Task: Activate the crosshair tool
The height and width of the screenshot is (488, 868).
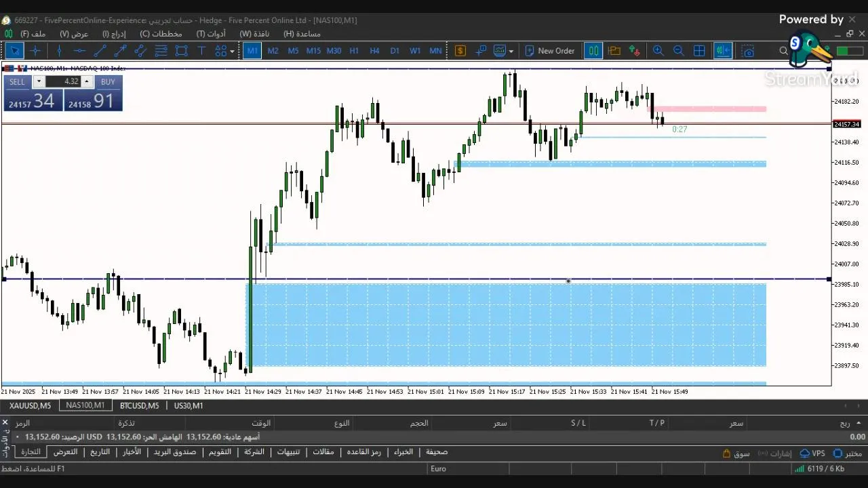Action: [x=35, y=51]
